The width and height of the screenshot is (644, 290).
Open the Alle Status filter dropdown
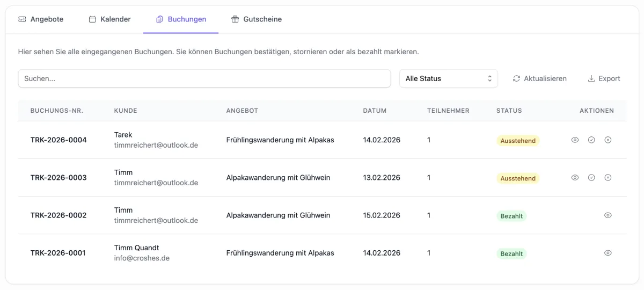pos(449,78)
